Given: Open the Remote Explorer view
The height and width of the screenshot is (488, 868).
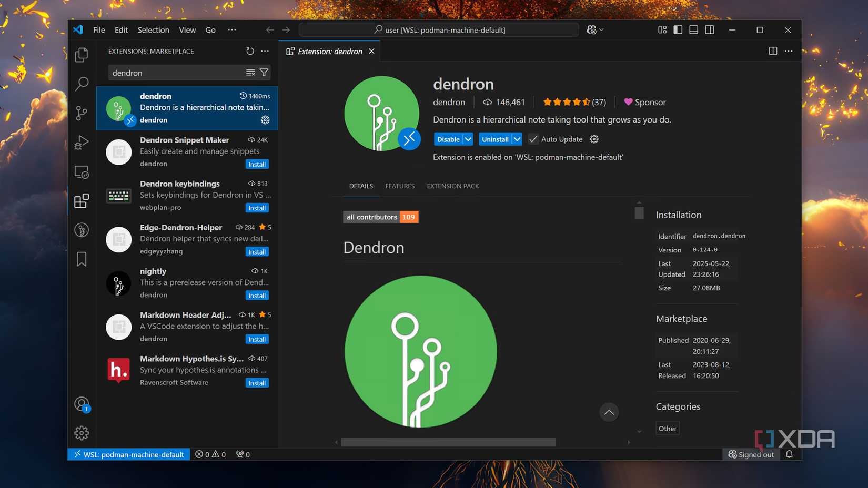Looking at the screenshot, I should [x=82, y=171].
